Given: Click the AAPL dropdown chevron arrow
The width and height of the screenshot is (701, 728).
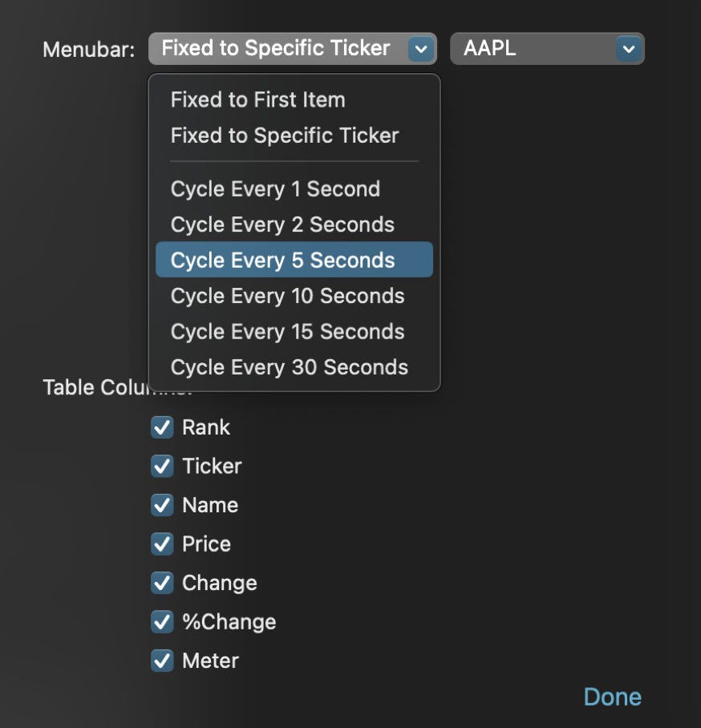Looking at the screenshot, I should (628, 50).
